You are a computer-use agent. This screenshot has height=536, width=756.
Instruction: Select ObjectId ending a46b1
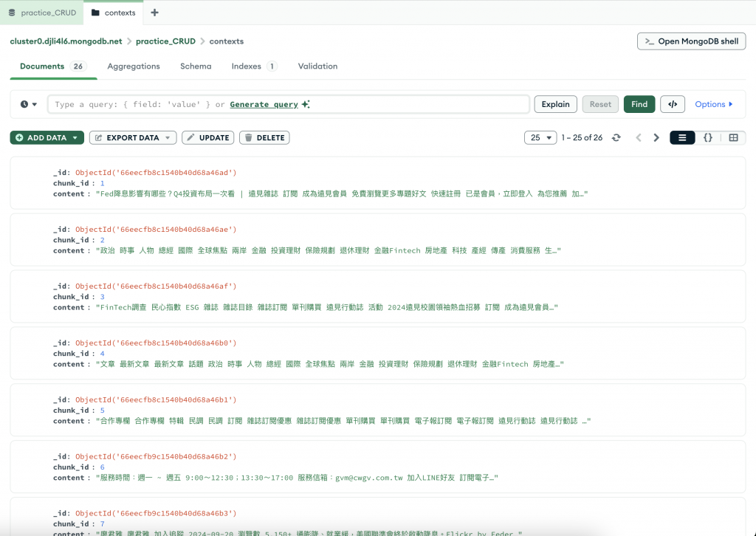click(x=156, y=400)
